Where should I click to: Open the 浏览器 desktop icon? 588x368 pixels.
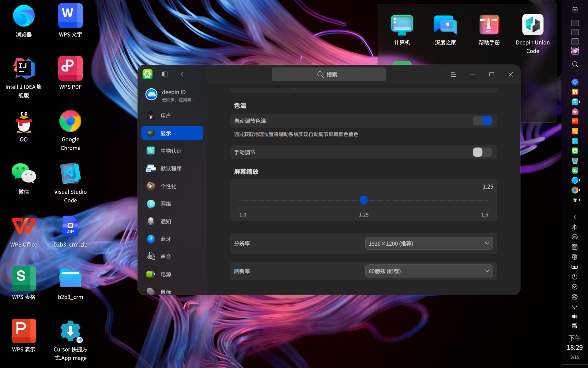(x=24, y=21)
